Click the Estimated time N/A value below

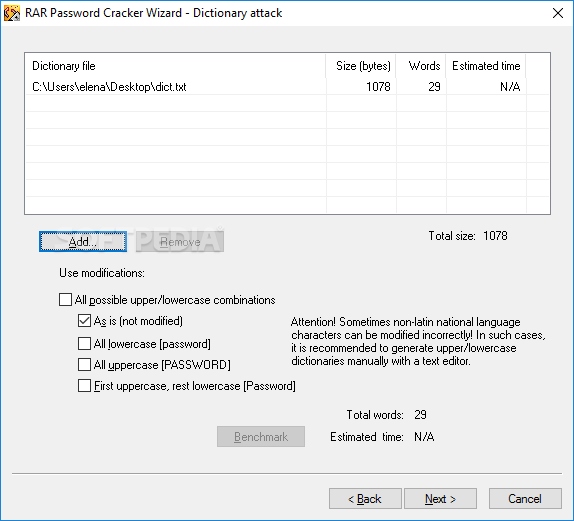(x=424, y=437)
